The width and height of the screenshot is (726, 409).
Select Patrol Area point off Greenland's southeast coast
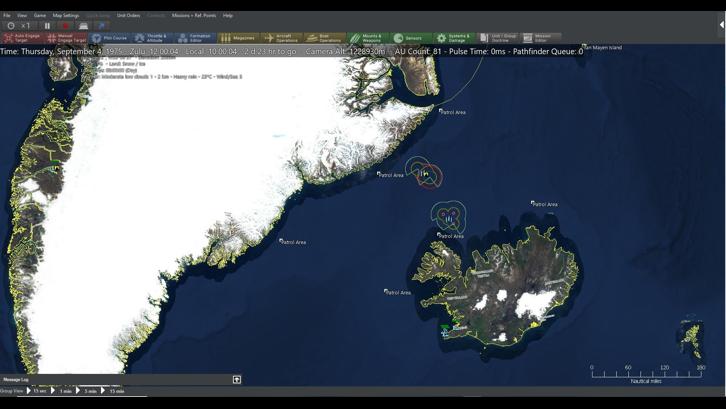(x=292, y=242)
